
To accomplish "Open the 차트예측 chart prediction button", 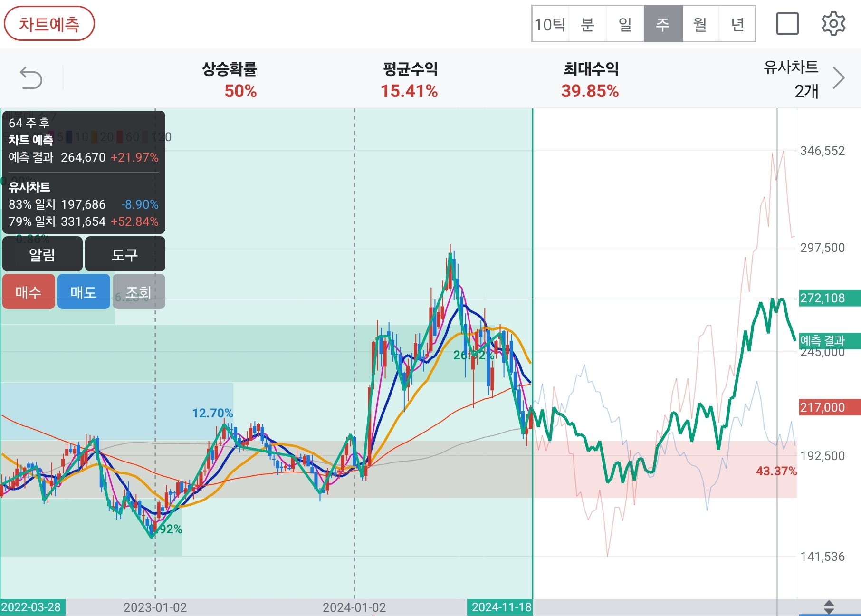I will pos(49,24).
